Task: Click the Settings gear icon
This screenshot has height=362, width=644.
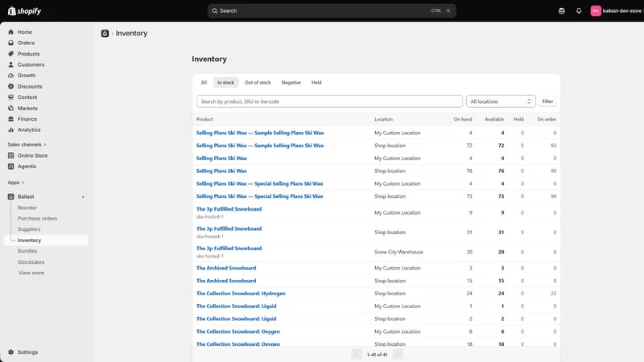Action: coord(11,352)
